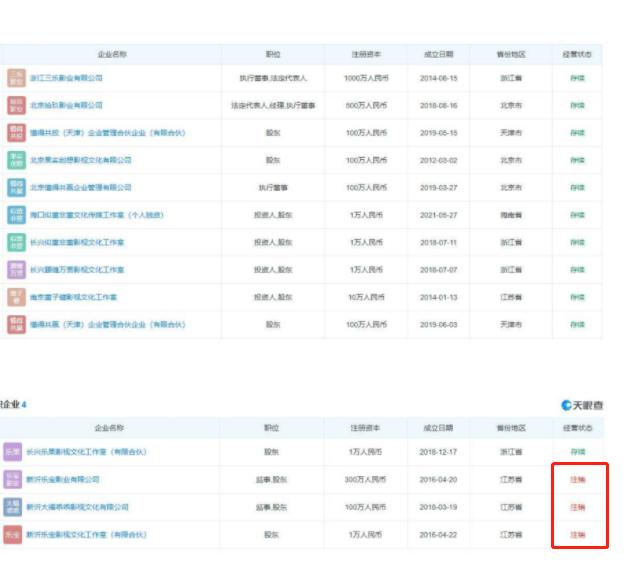Click the logo icon beside 新沂大福乖乖影视文化有限公司
630x563 pixels.
12,507
